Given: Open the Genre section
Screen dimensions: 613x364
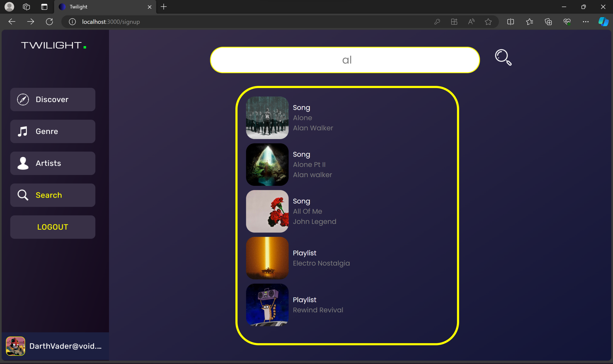Looking at the screenshot, I should pos(52,131).
